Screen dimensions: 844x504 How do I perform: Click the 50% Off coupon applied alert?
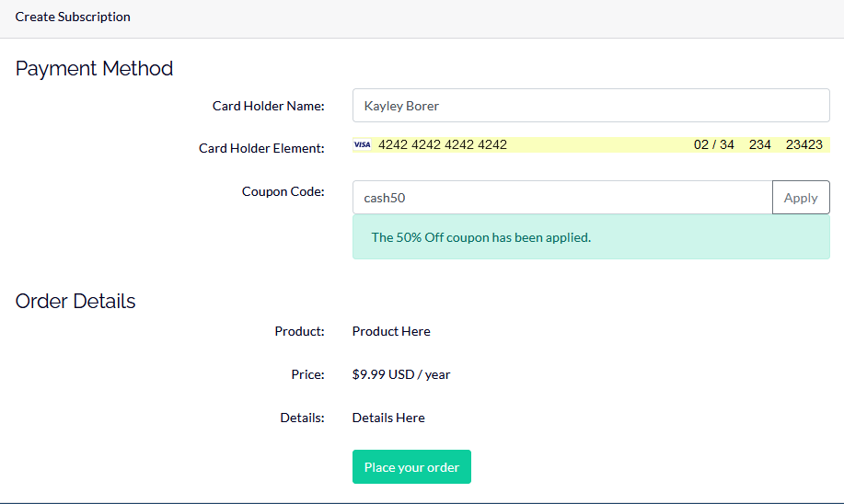tap(591, 237)
